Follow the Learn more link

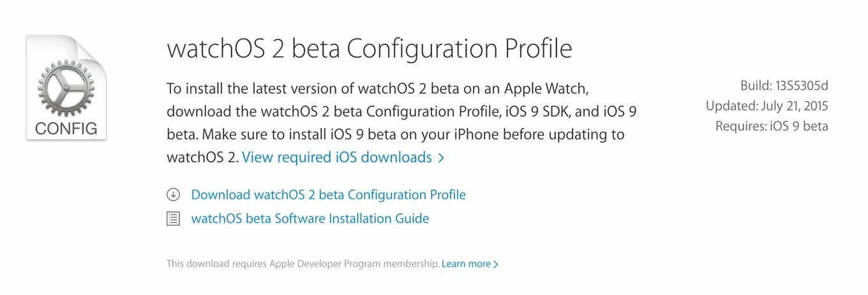470,264
